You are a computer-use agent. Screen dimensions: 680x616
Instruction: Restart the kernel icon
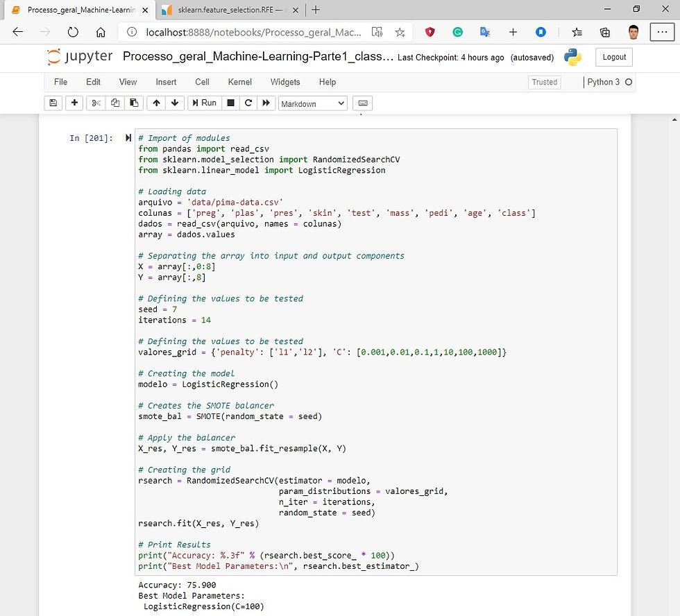[x=248, y=103]
